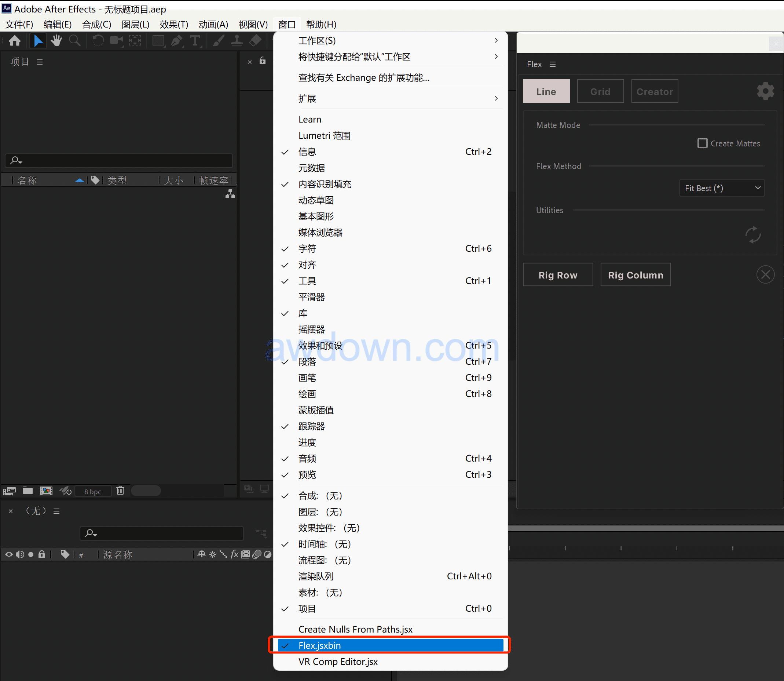Viewport: 784px width, 681px height.
Task: Open the 效果(T) menu
Action: tap(173, 24)
